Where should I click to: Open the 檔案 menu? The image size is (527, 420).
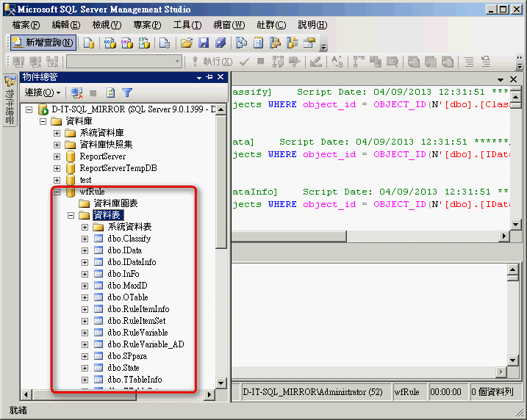pos(26,25)
